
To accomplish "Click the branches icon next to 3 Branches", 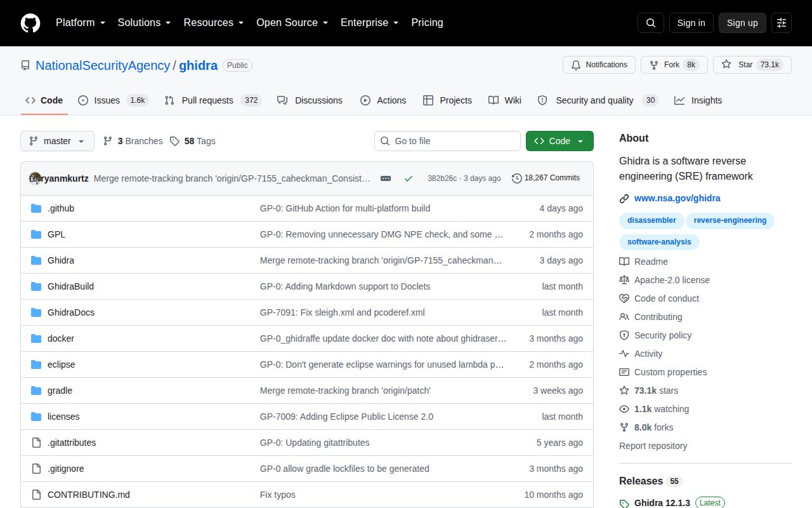I will pos(108,141).
